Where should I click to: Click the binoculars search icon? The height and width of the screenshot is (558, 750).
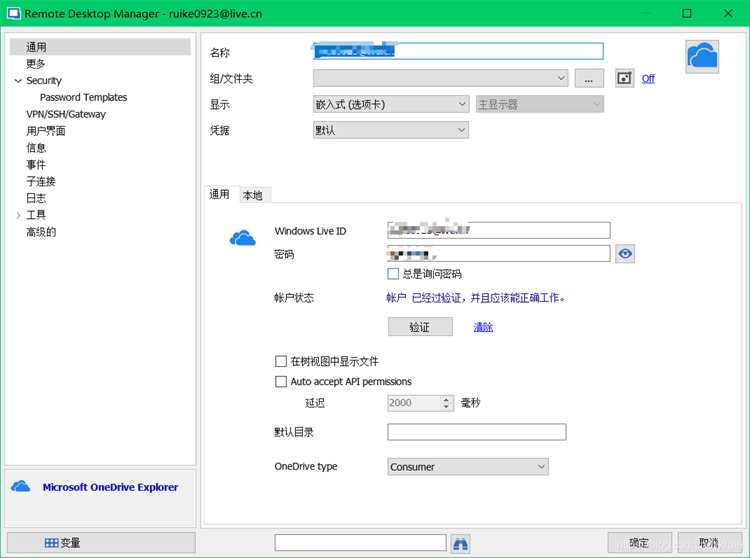pyautogui.click(x=460, y=543)
